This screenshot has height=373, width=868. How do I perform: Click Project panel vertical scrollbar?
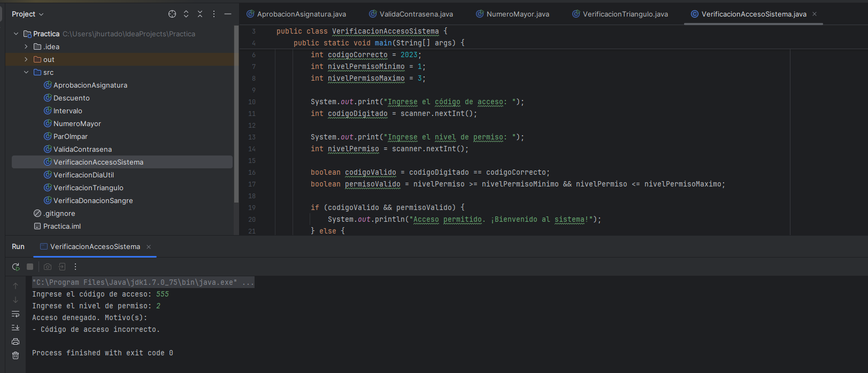click(x=236, y=115)
